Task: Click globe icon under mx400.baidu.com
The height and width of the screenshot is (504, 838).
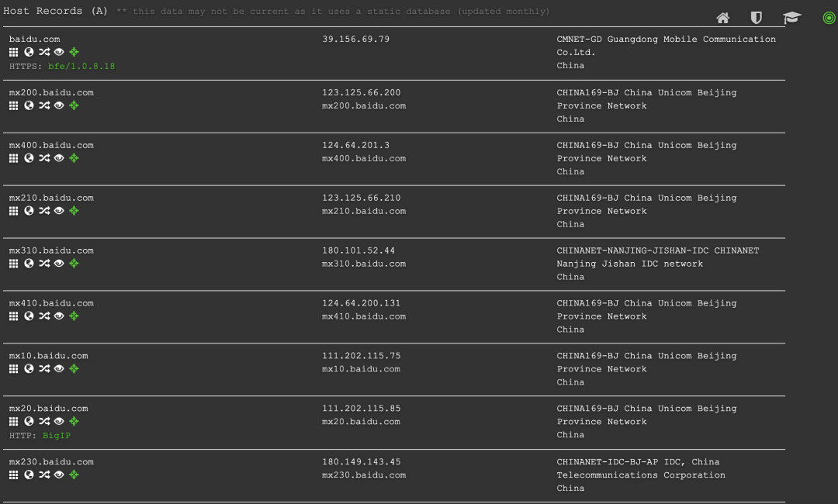Action: coord(29,158)
